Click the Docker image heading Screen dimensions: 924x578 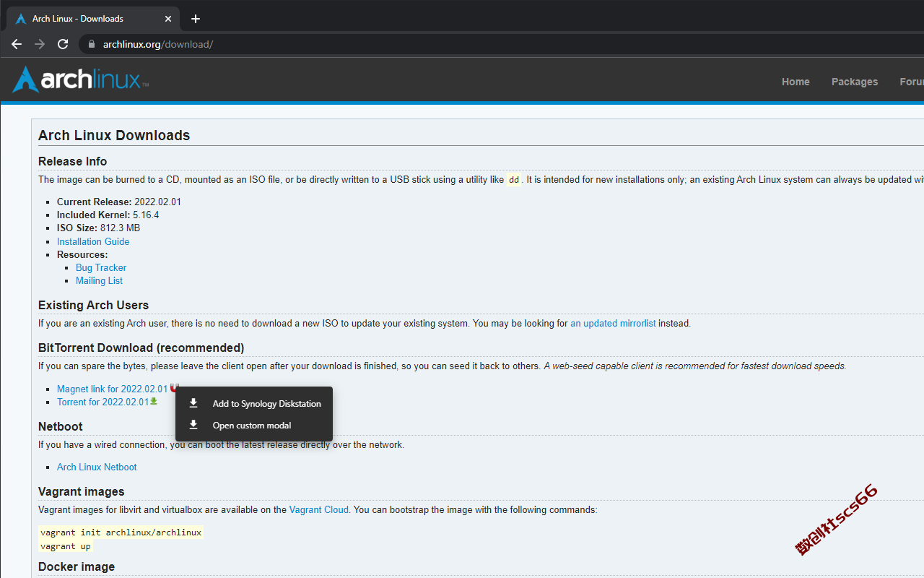point(77,566)
